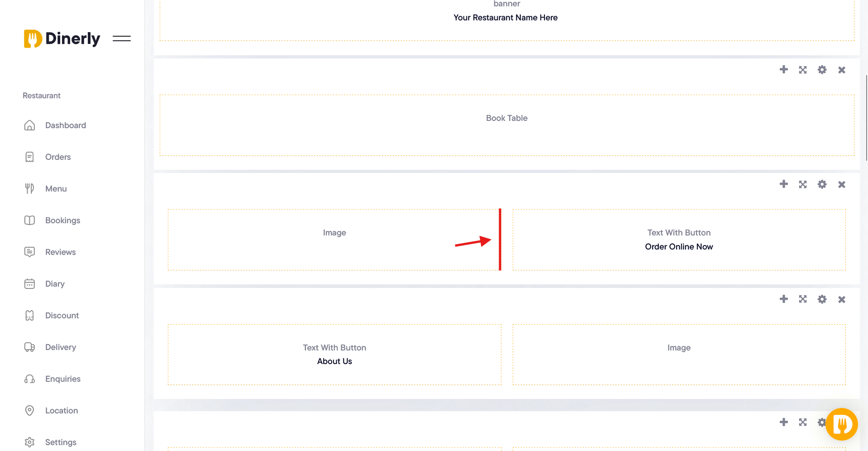The width and height of the screenshot is (868, 451).
Task: Open Settings page
Action: [61, 442]
